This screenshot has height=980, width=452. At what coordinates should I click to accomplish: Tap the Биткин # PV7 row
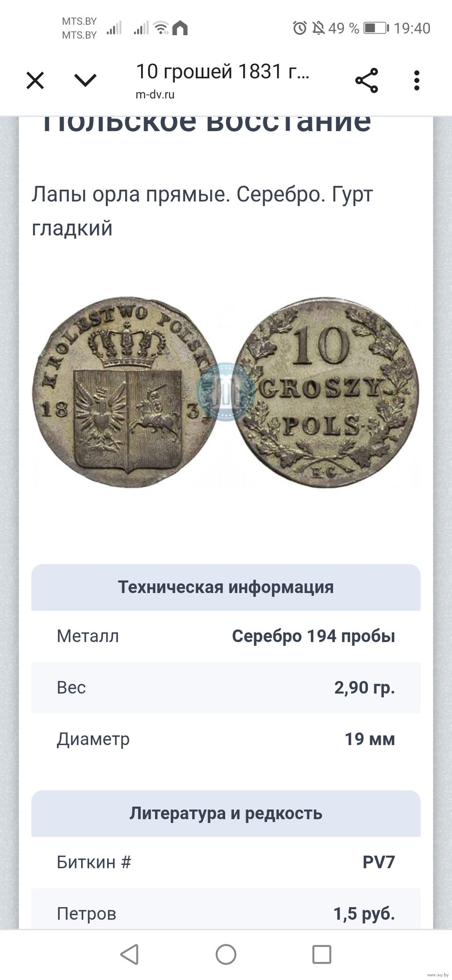click(226, 862)
